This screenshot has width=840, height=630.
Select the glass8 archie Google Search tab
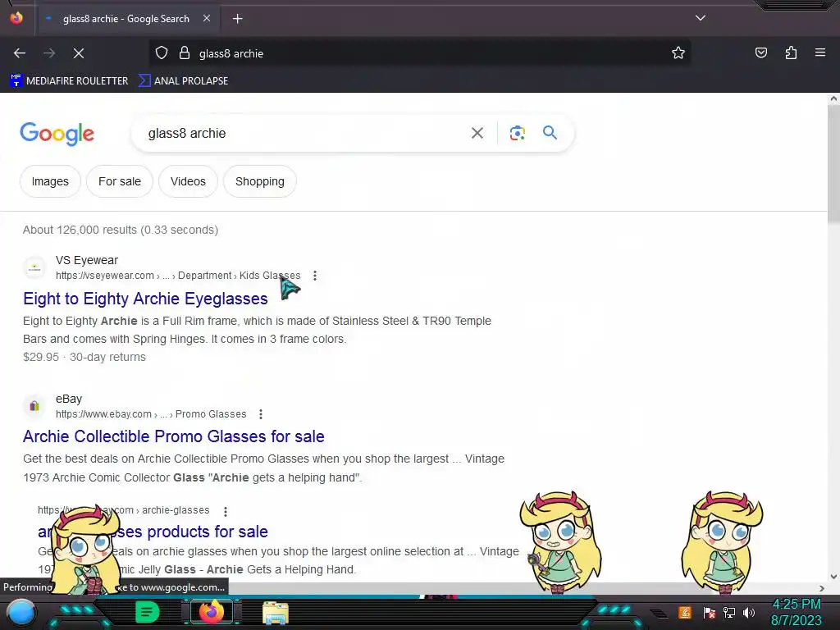(x=126, y=19)
